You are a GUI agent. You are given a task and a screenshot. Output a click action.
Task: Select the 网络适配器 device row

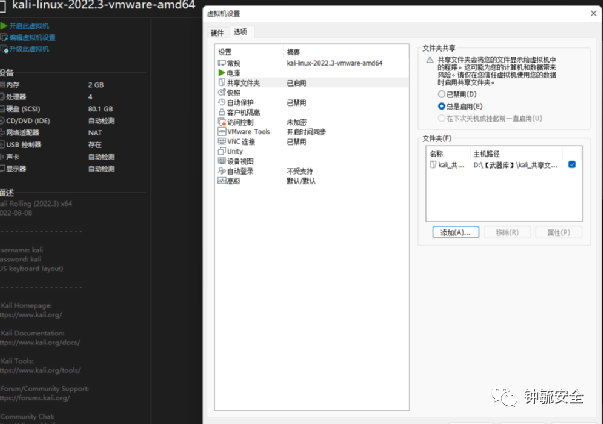(58, 133)
